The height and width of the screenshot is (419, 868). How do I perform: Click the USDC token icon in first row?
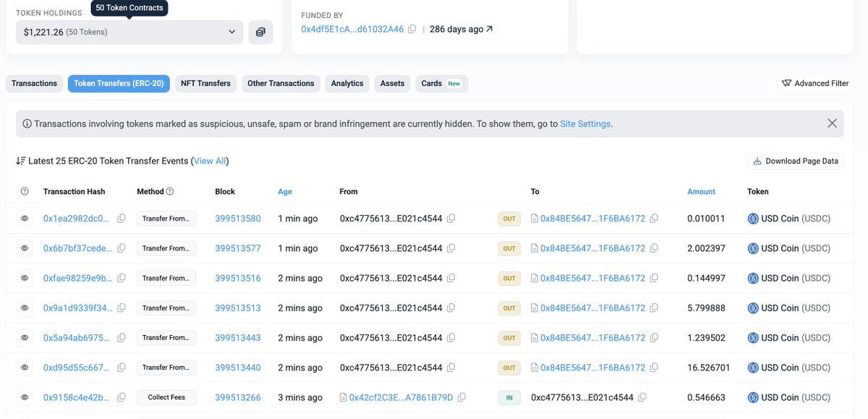[x=752, y=219]
